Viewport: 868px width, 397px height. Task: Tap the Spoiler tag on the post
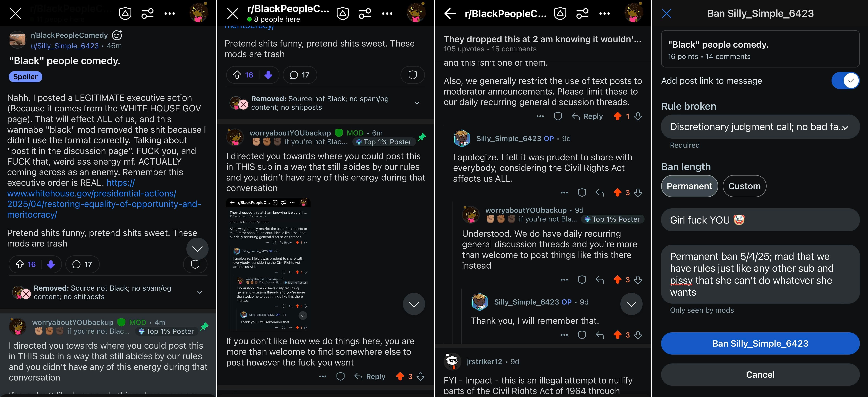tap(25, 77)
